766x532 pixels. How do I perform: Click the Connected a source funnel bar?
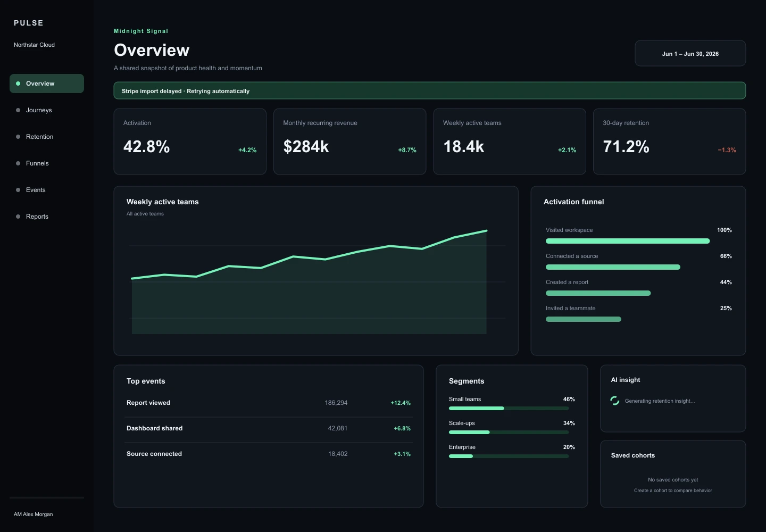coord(613,267)
